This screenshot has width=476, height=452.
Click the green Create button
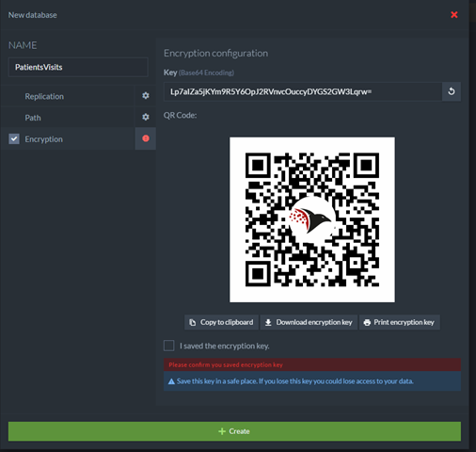(234, 431)
